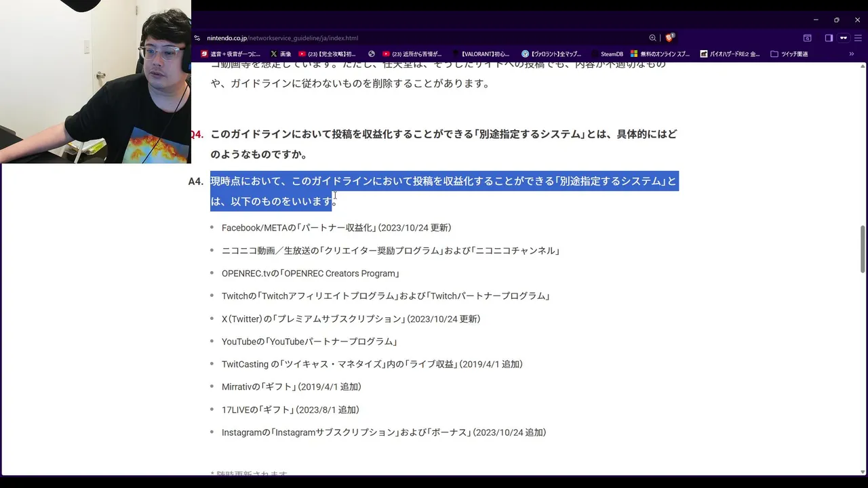868x488 pixels.
Task: Open the 'バイオハザードRE:2 金...' bookmark
Action: point(730,54)
